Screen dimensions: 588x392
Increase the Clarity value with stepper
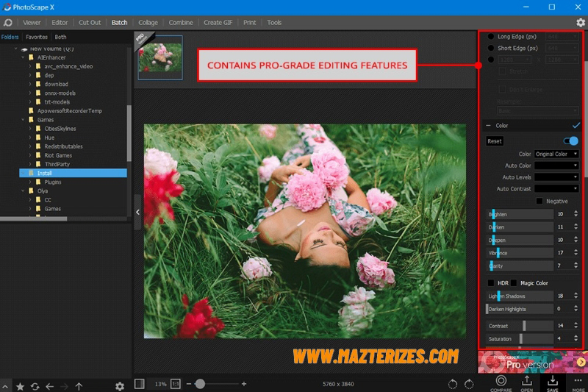tap(576, 263)
